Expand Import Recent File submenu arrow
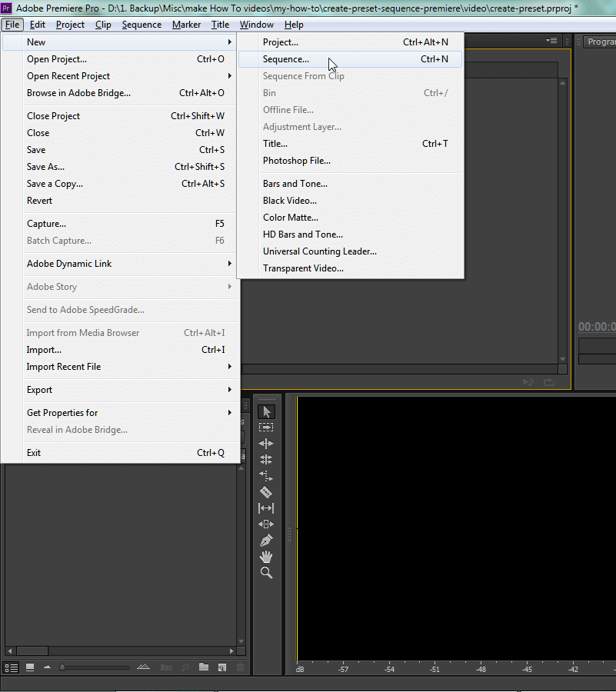Screen dimensions: 616x692 point(229,367)
